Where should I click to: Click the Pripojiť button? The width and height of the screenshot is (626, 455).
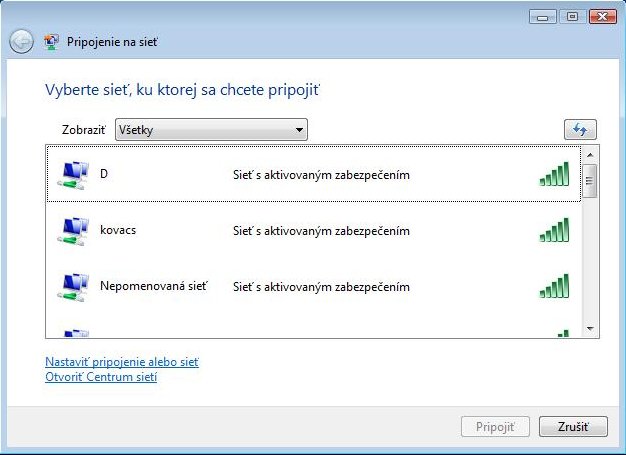[x=495, y=427]
